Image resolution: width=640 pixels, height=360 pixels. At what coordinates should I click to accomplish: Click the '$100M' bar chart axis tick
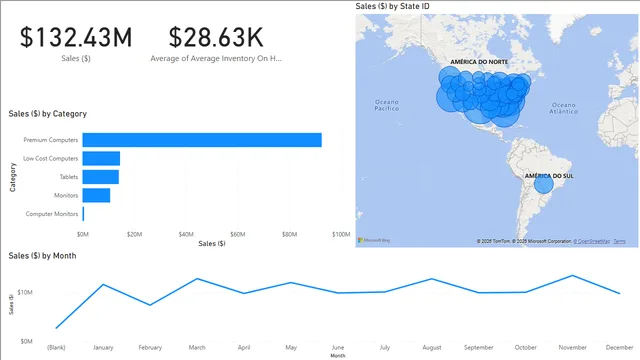tap(341, 234)
